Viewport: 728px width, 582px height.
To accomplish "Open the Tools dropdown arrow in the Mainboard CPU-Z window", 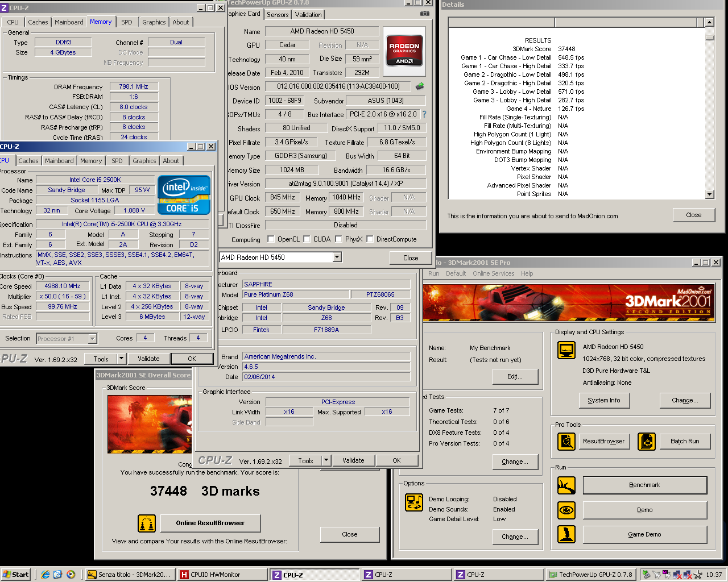I will [326, 460].
